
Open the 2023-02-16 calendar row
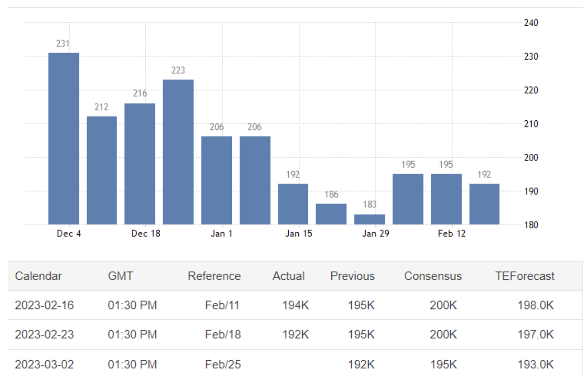click(44, 306)
